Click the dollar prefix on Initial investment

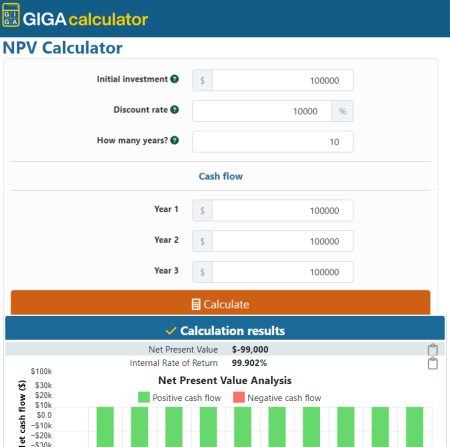point(202,80)
